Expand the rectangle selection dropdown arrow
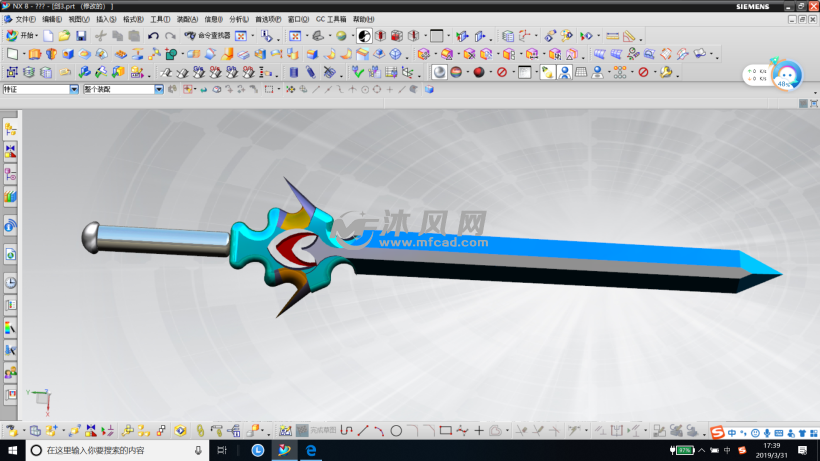The height and width of the screenshot is (461, 820). 278,90
